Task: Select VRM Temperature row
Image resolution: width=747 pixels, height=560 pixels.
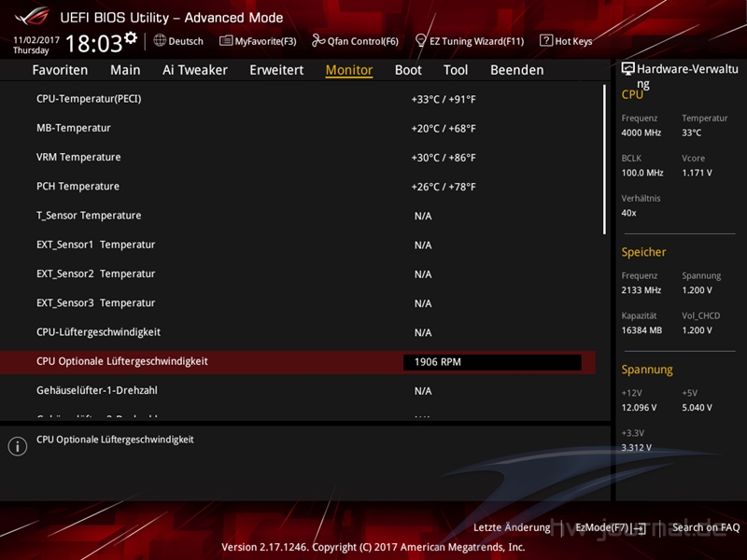Action: [298, 157]
